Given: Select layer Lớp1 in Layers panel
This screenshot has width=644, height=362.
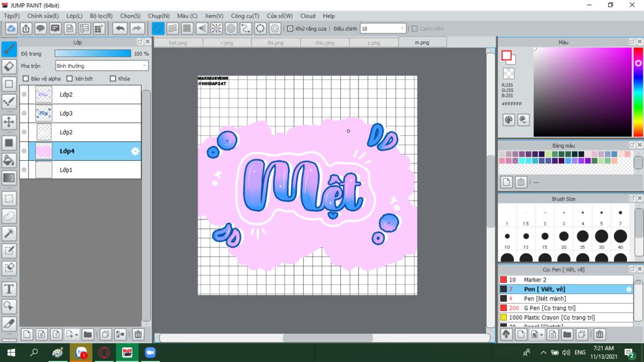Looking at the screenshot, I should point(85,170).
